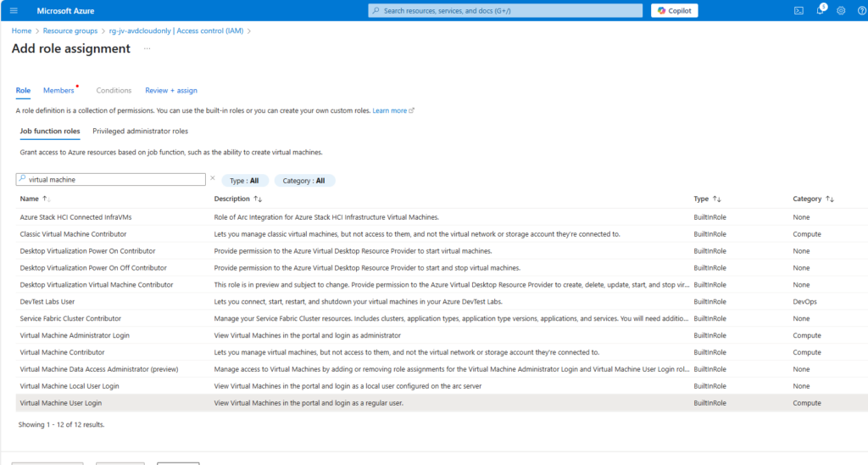Open the help question mark icon

[x=862, y=10]
